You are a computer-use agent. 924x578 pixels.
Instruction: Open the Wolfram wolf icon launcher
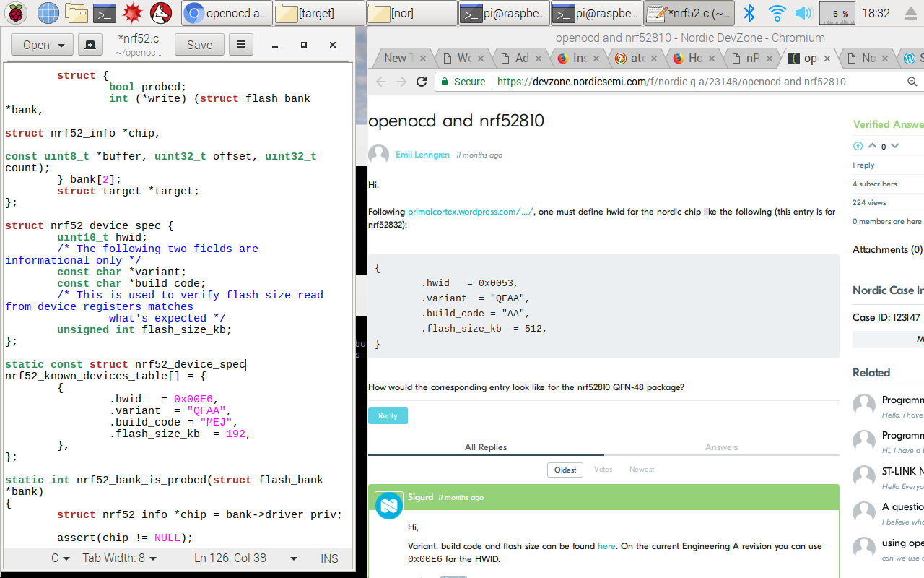tap(160, 13)
